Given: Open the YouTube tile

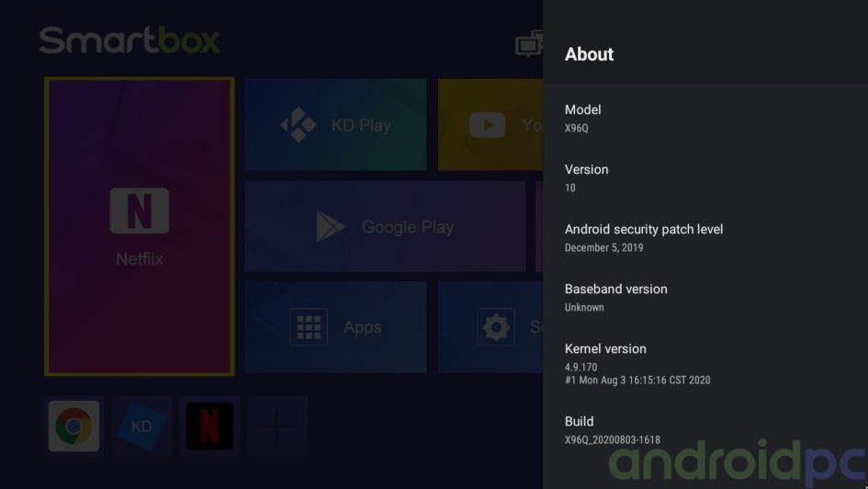Looking at the screenshot, I should (490, 125).
